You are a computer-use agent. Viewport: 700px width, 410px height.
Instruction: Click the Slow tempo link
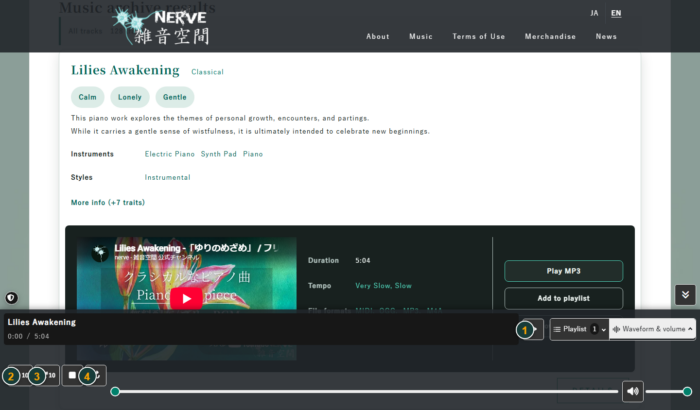point(403,286)
